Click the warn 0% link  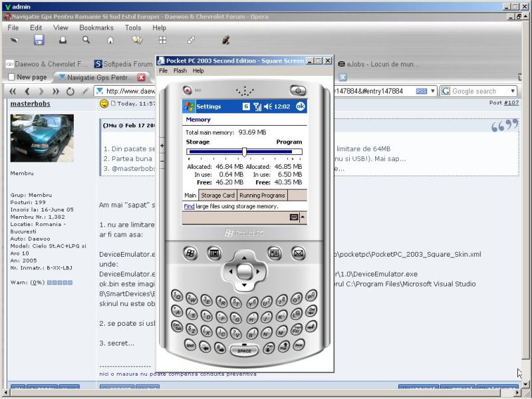point(37,282)
